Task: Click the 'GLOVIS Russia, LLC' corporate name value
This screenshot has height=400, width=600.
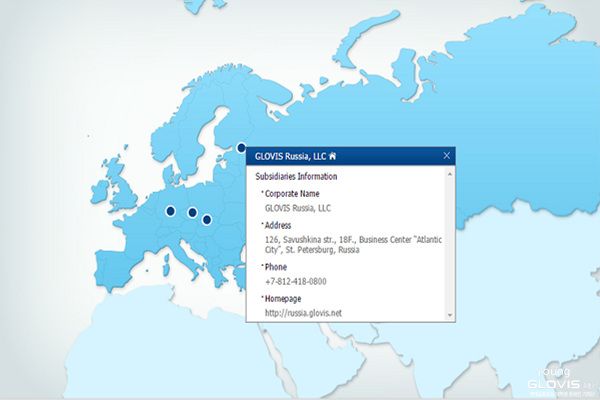Action: click(x=298, y=208)
